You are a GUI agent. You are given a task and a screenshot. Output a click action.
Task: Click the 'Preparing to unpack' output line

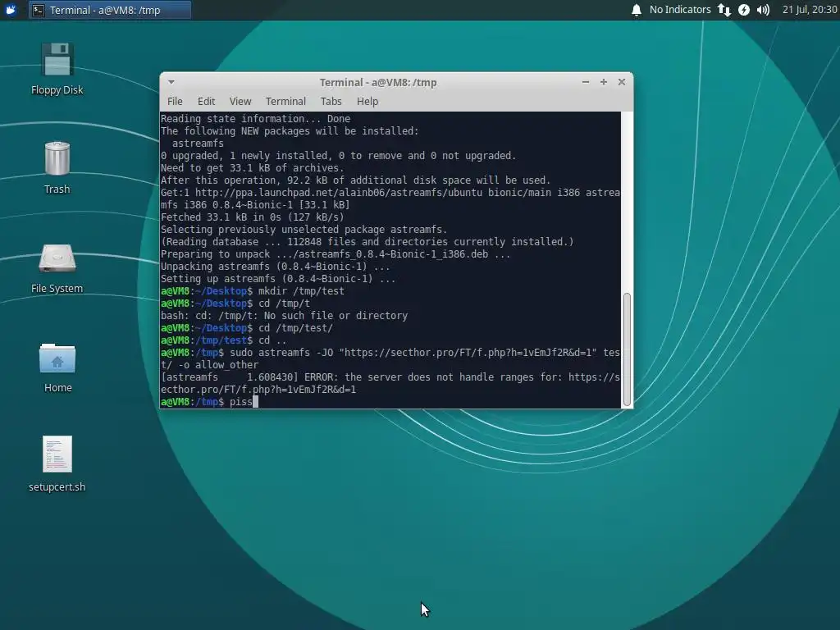point(336,254)
